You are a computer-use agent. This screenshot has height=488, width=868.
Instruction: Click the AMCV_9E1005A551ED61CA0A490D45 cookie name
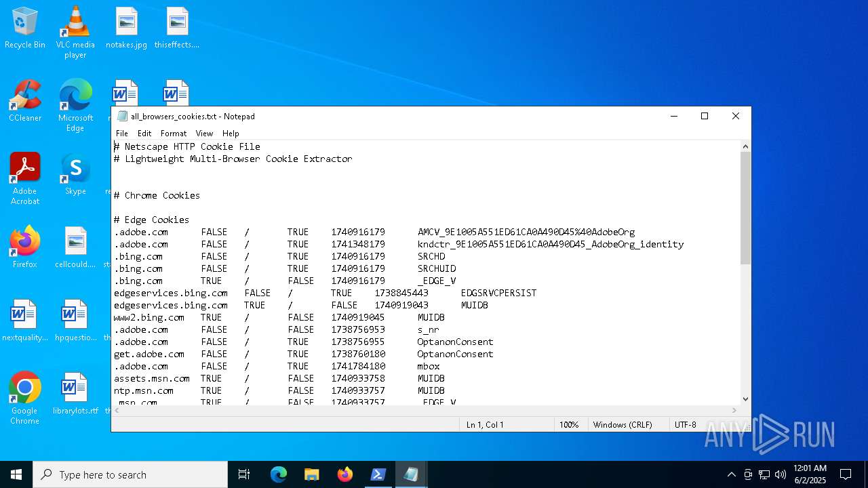(x=526, y=232)
